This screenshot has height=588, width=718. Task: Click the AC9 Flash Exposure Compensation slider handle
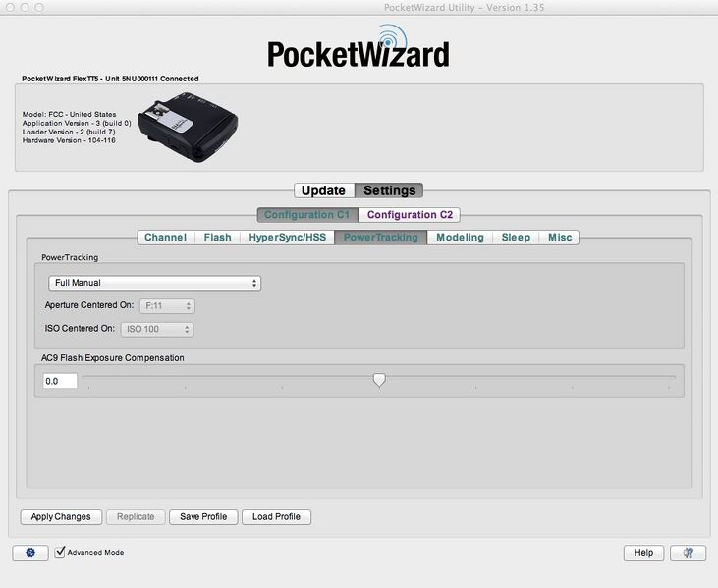[379, 379]
